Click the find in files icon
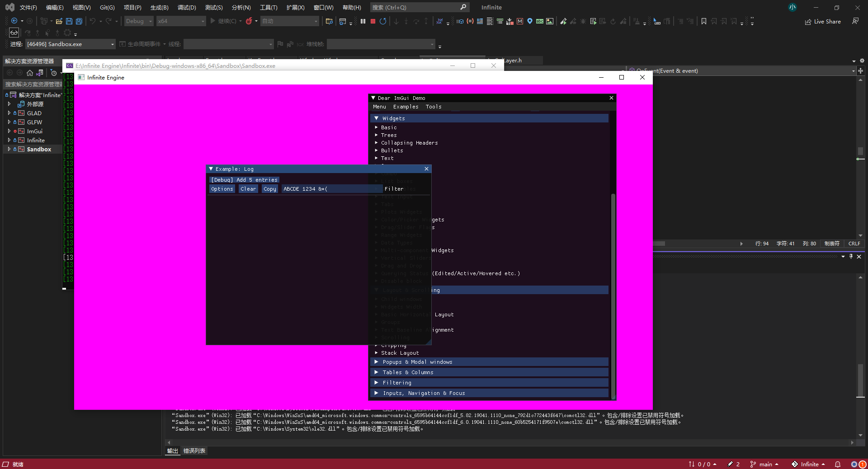This screenshot has height=469, width=868. tap(329, 21)
